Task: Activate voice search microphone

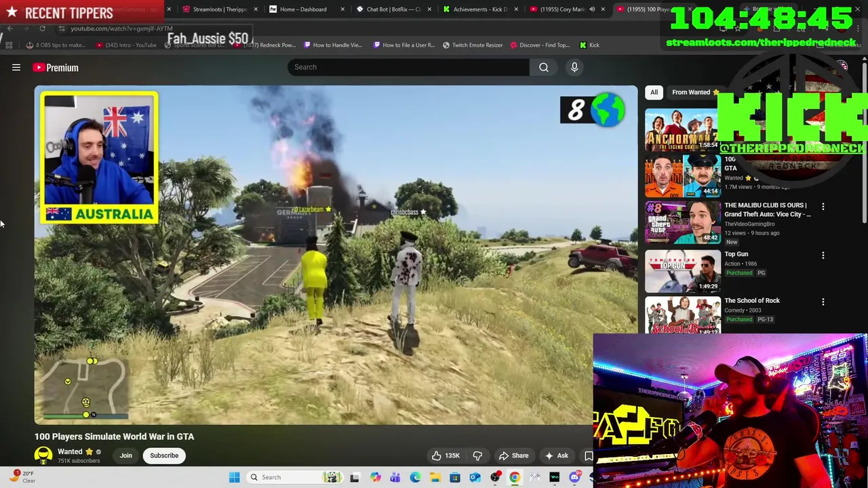Action: click(574, 67)
